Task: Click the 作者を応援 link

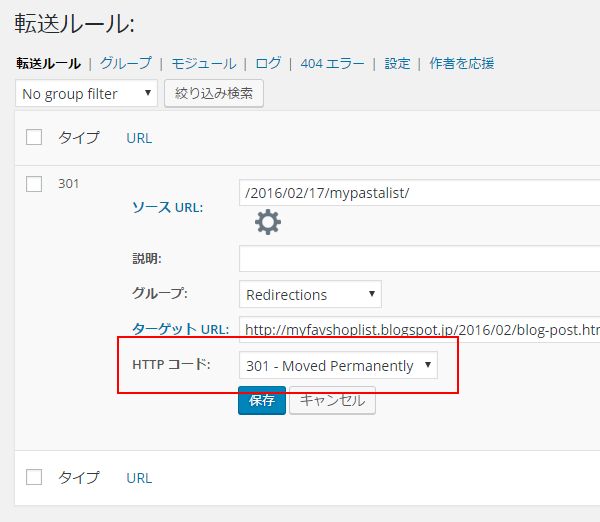Action: [461, 64]
